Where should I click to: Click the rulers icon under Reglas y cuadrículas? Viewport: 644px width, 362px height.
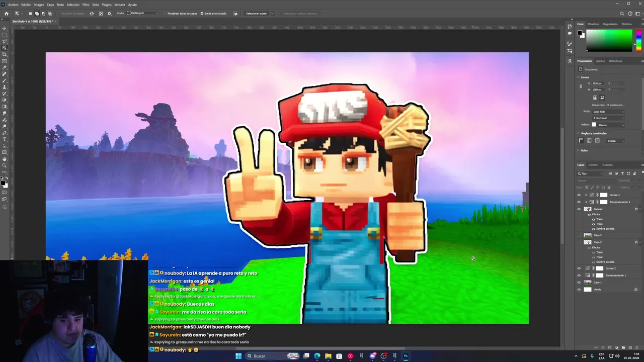[581, 141]
